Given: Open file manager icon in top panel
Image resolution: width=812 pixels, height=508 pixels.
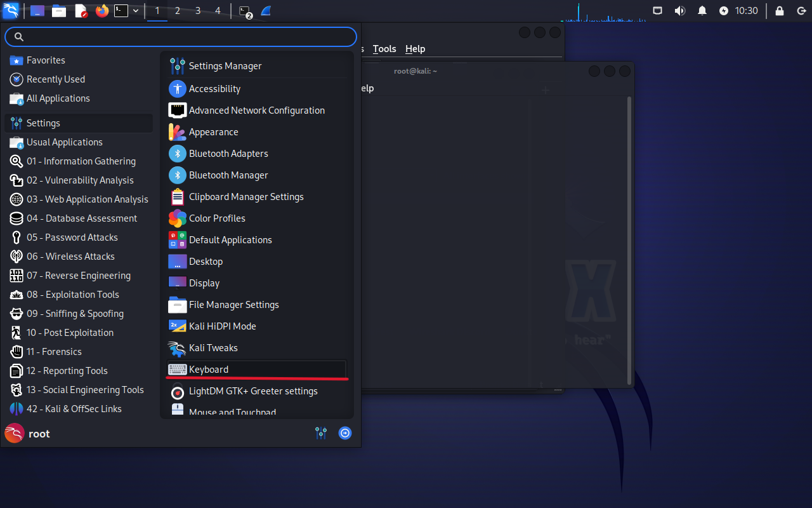Looking at the screenshot, I should (59, 11).
